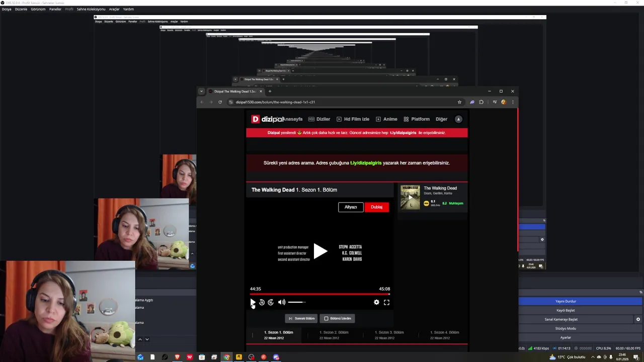644x362 pixels.
Task: Select the Dublaj option
Action: [x=377, y=207]
